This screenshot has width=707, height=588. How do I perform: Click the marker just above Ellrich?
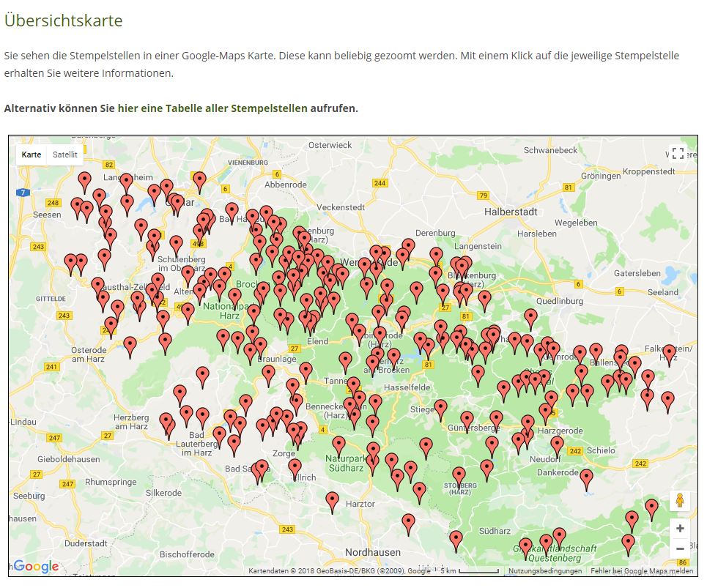point(295,467)
